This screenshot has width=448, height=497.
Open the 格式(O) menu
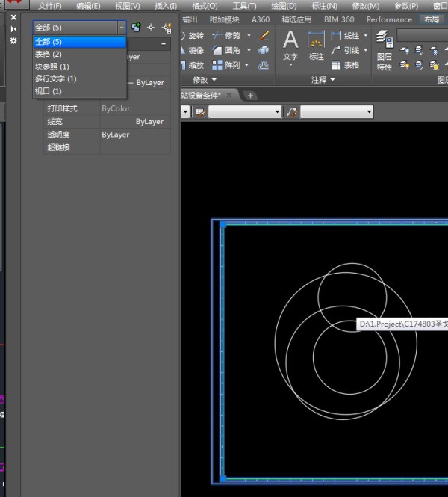tap(205, 6)
